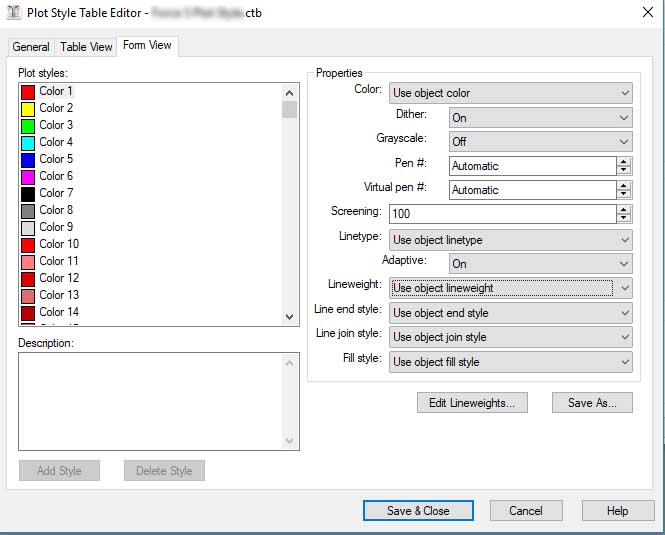Increase the Pen # spinner value

point(624,161)
